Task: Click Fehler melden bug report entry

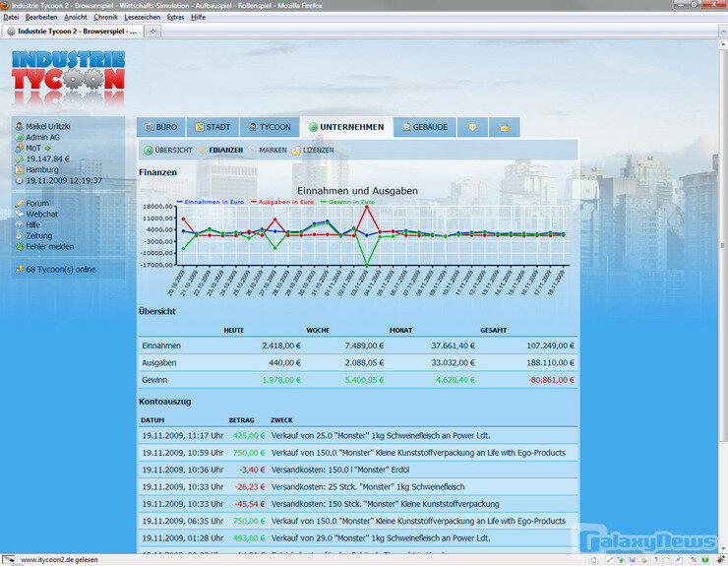Action: 44,247
